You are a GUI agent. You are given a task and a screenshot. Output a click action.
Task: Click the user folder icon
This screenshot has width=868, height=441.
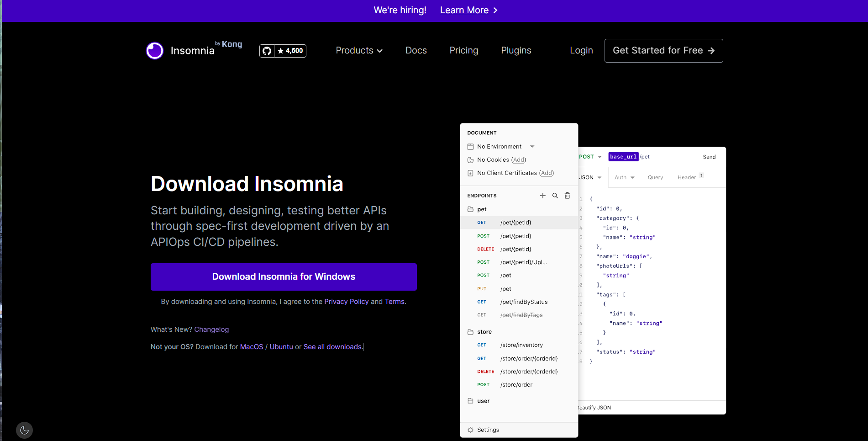(470, 401)
